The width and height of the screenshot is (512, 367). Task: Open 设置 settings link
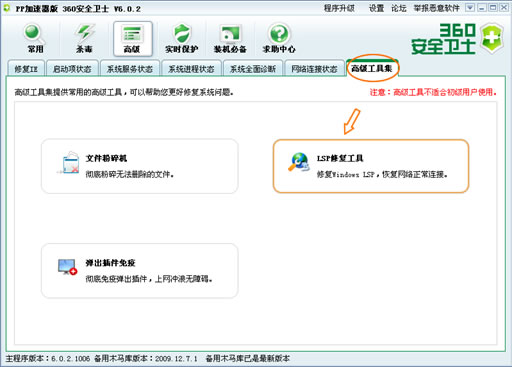[x=376, y=8]
